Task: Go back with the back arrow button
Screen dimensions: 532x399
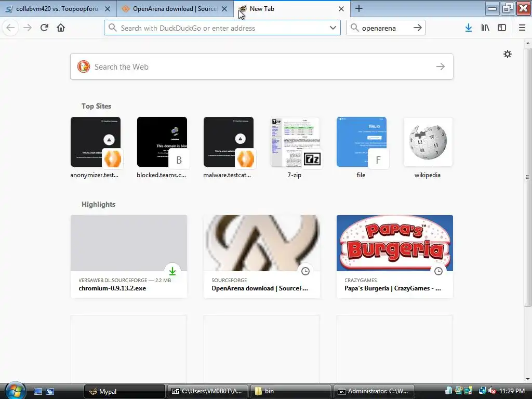Action: (x=10, y=28)
